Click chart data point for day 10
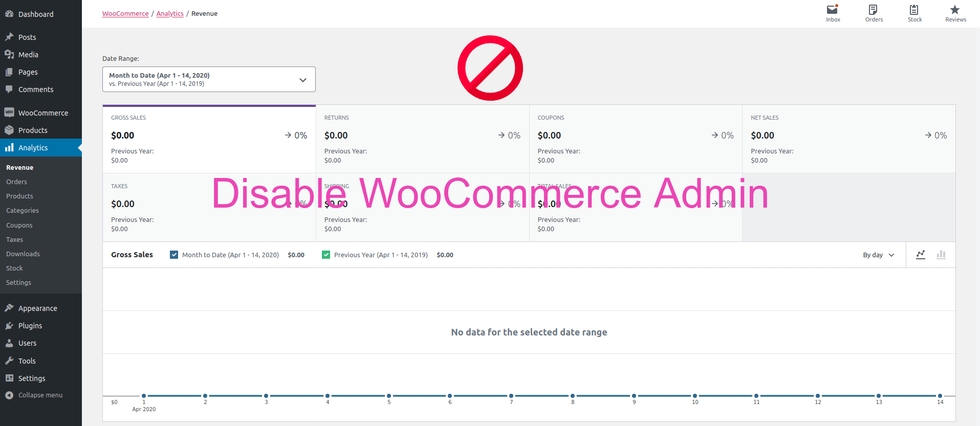 tap(695, 396)
